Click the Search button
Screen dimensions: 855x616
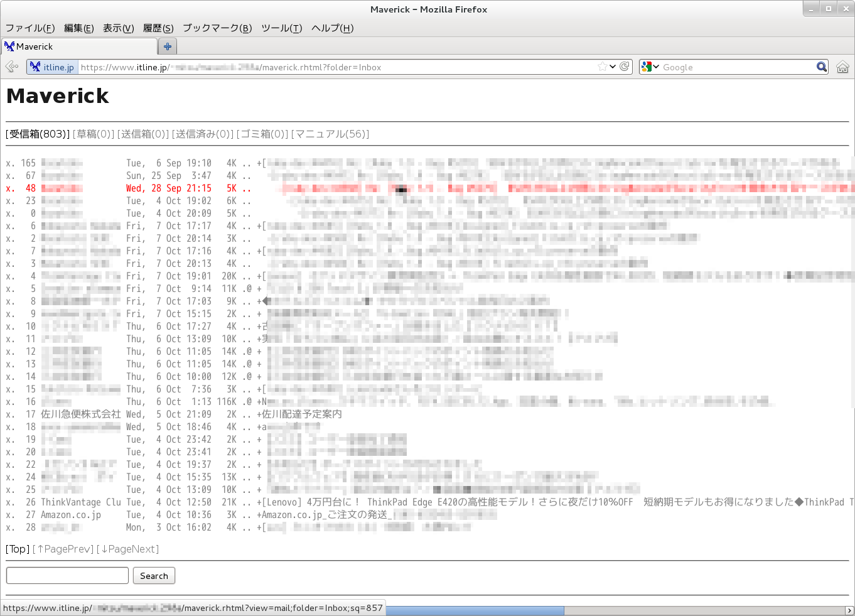tap(154, 576)
